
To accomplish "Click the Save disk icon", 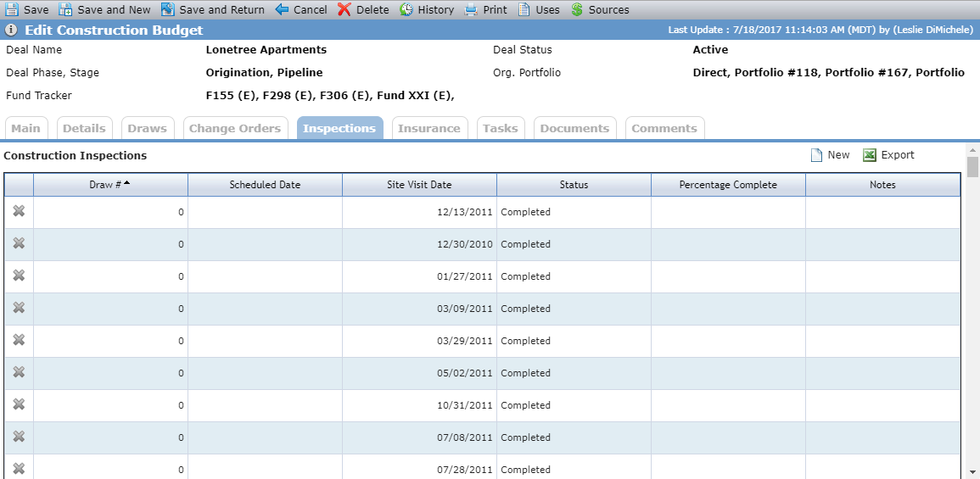I will 12,9.
